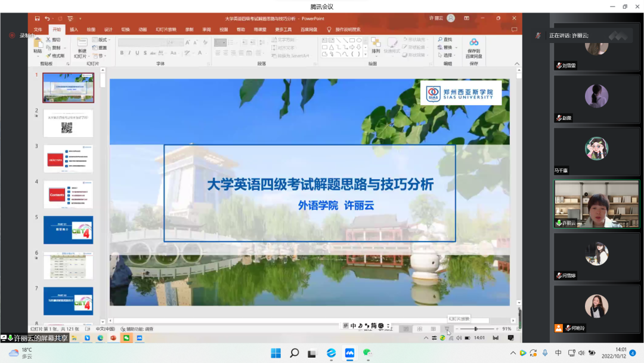The width and height of the screenshot is (644, 363).
Task: Open Windows taskbar search
Action: (294, 353)
